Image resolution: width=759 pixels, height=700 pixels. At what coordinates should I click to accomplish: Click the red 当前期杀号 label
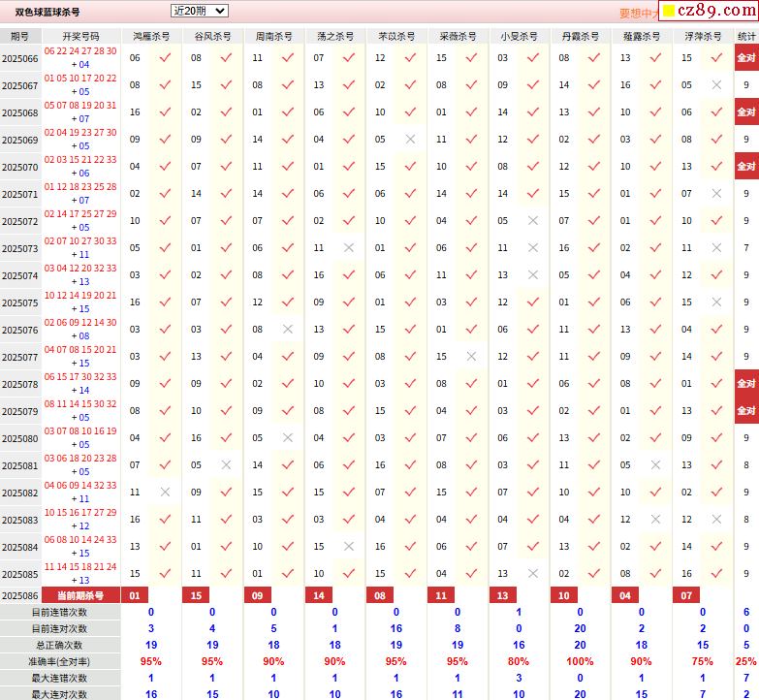80,595
